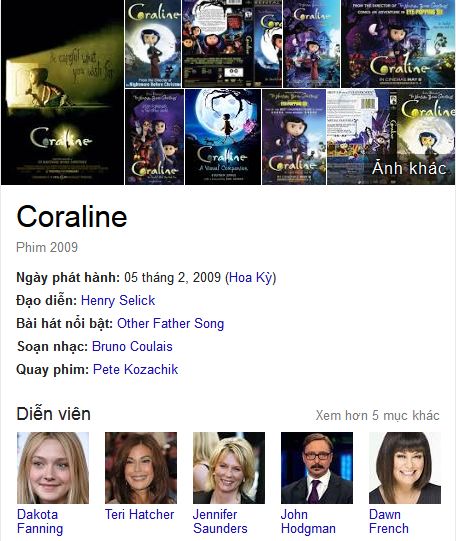
Task: Click Teri Hatcher's photo
Action: tap(141, 468)
